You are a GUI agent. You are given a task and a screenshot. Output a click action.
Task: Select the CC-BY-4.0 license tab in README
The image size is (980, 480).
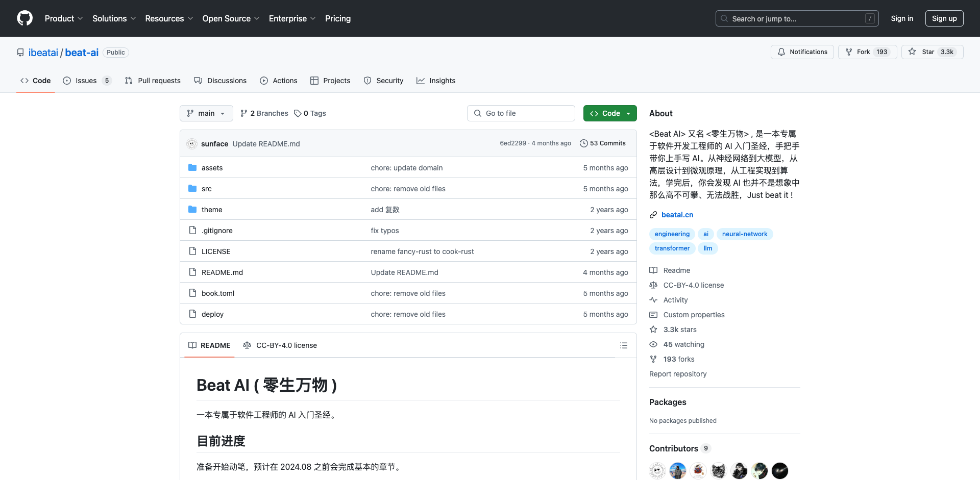[280, 345]
